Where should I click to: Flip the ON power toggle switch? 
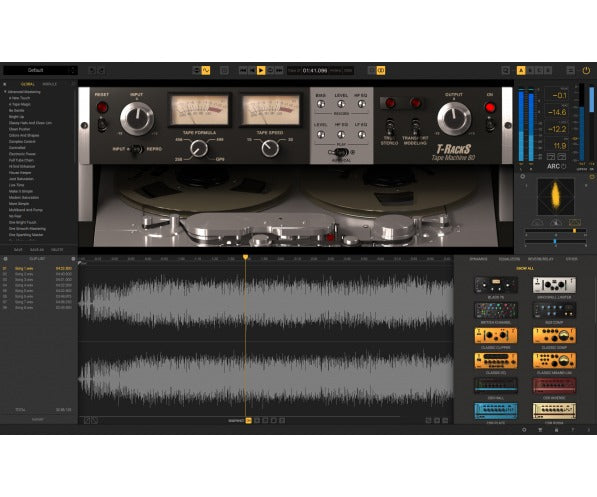490,124
